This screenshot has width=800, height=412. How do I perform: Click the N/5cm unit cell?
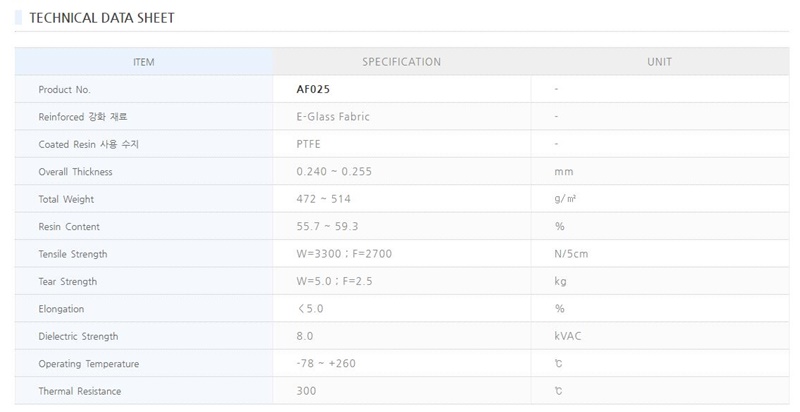pos(571,254)
